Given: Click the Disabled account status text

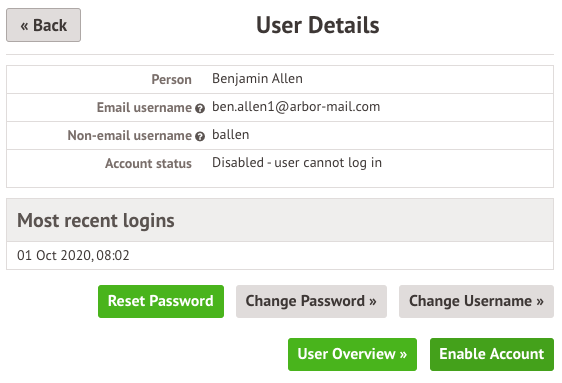Looking at the screenshot, I should [x=297, y=163].
